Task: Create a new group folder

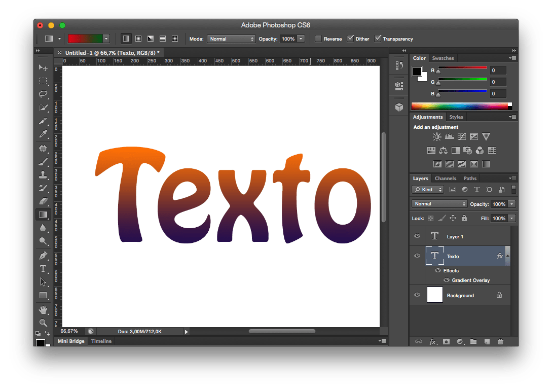Action: [x=473, y=342]
